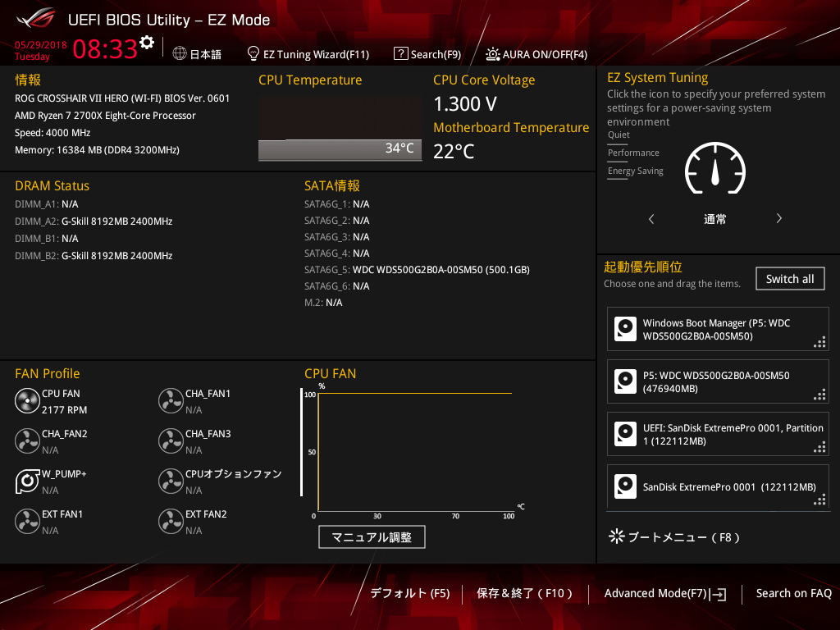Viewport: 840px width, 630px height.
Task: Grab drag handle of Windows Boot Manager
Action: pos(819,342)
